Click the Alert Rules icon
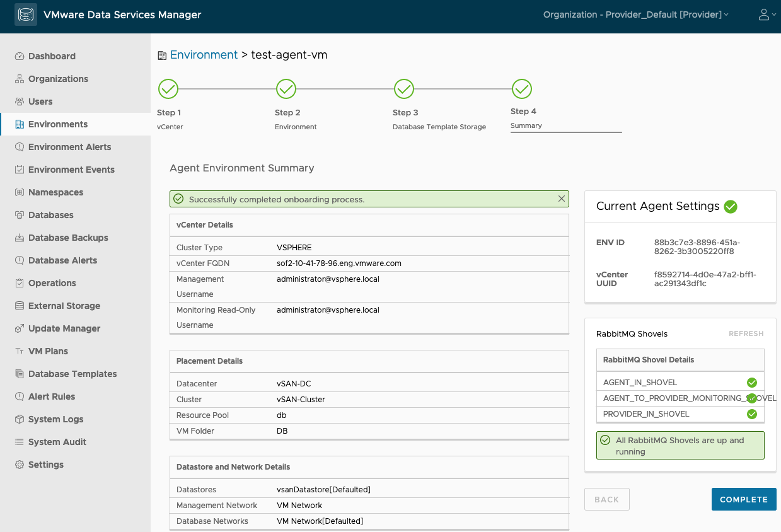The height and width of the screenshot is (532, 781). [20, 396]
